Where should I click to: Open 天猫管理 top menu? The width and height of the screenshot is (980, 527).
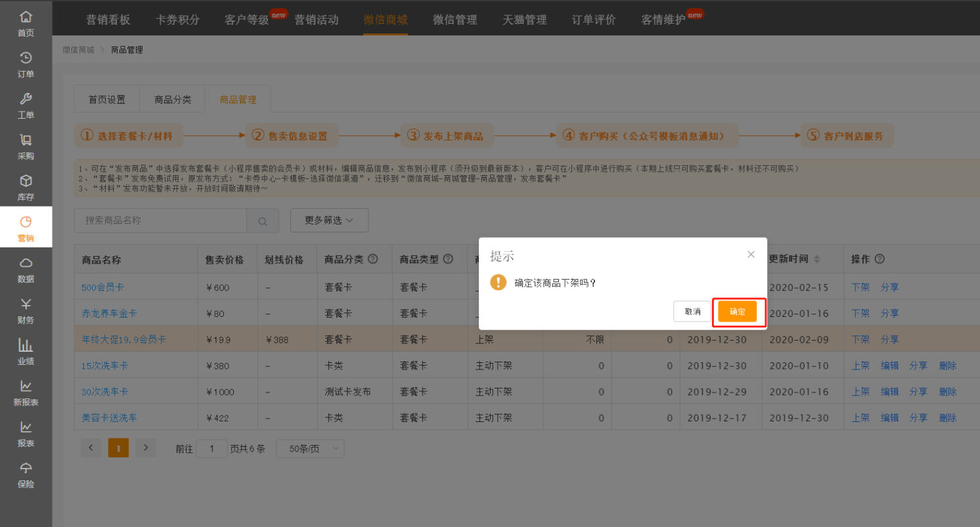pyautogui.click(x=525, y=20)
